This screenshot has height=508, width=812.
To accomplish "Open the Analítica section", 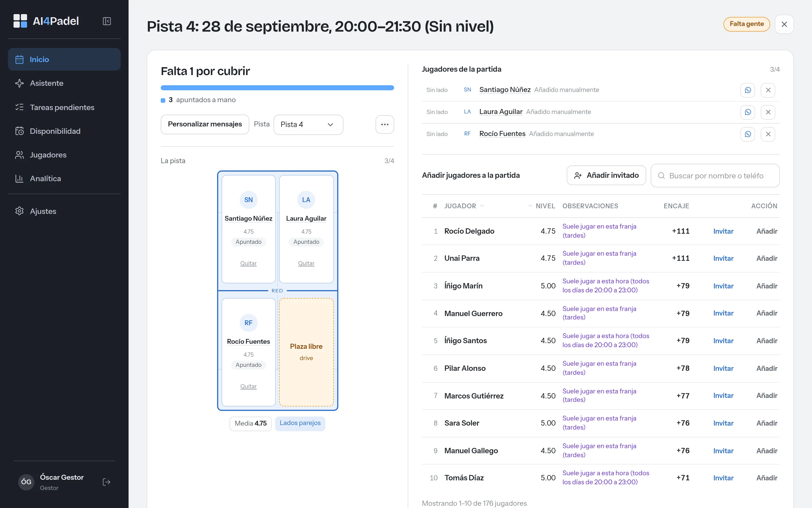I will coord(64,179).
